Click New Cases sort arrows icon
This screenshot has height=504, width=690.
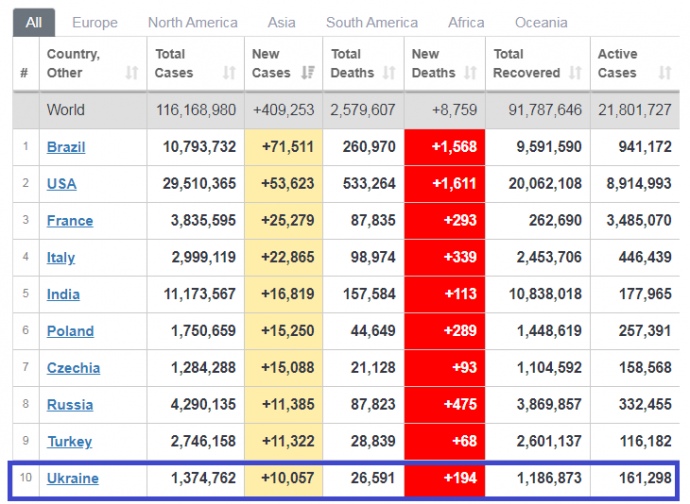pyautogui.click(x=308, y=73)
